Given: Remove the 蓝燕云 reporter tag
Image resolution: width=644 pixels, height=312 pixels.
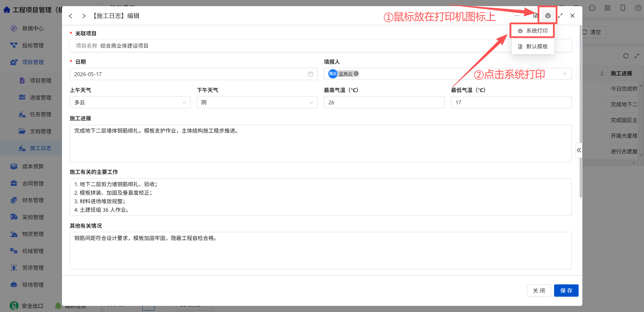Looking at the screenshot, I should coord(356,74).
